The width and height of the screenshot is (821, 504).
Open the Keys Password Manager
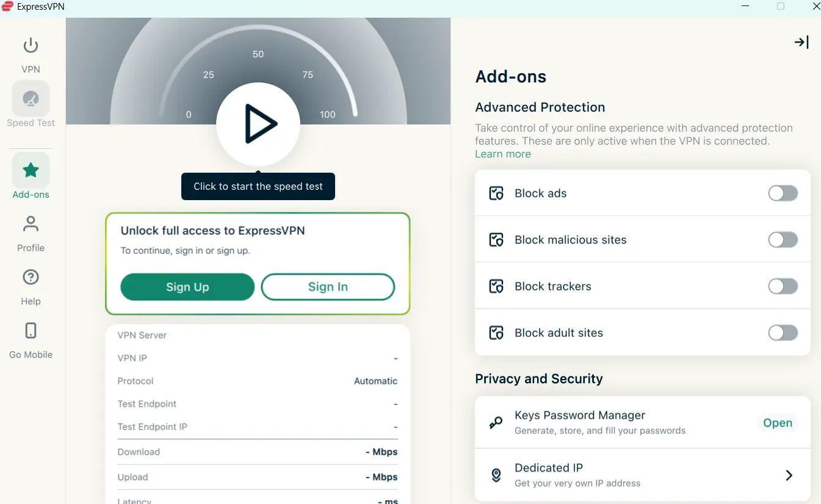coord(778,423)
